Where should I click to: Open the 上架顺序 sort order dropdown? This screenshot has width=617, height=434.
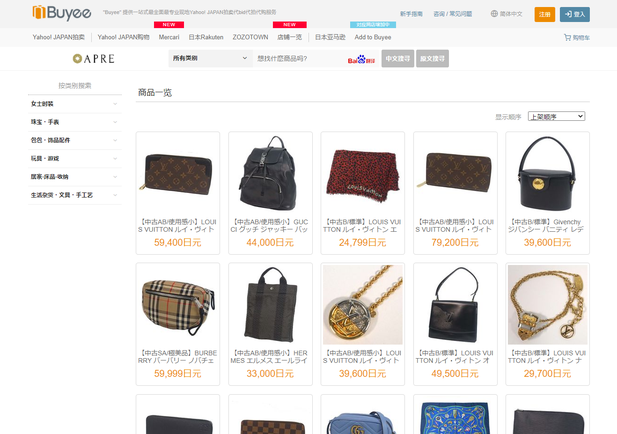coord(556,116)
